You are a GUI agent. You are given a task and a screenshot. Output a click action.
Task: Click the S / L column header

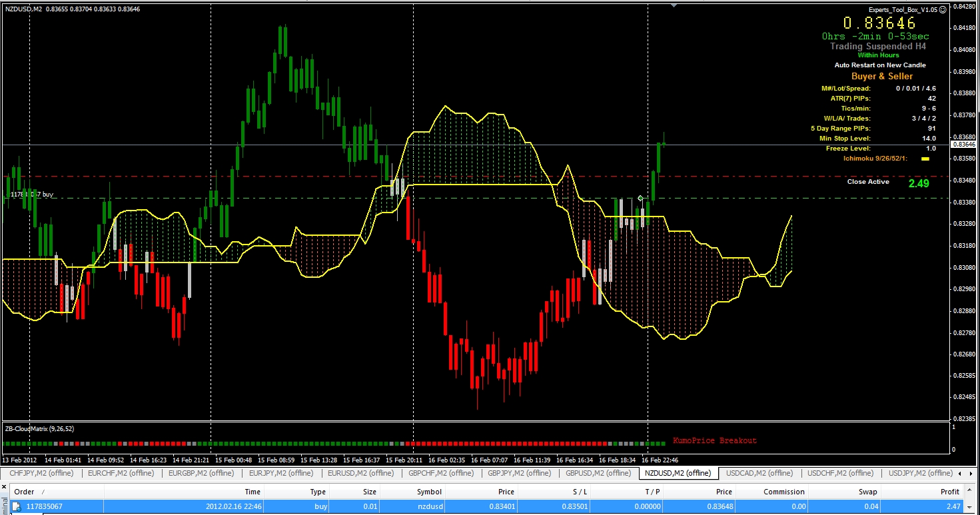tap(554, 492)
